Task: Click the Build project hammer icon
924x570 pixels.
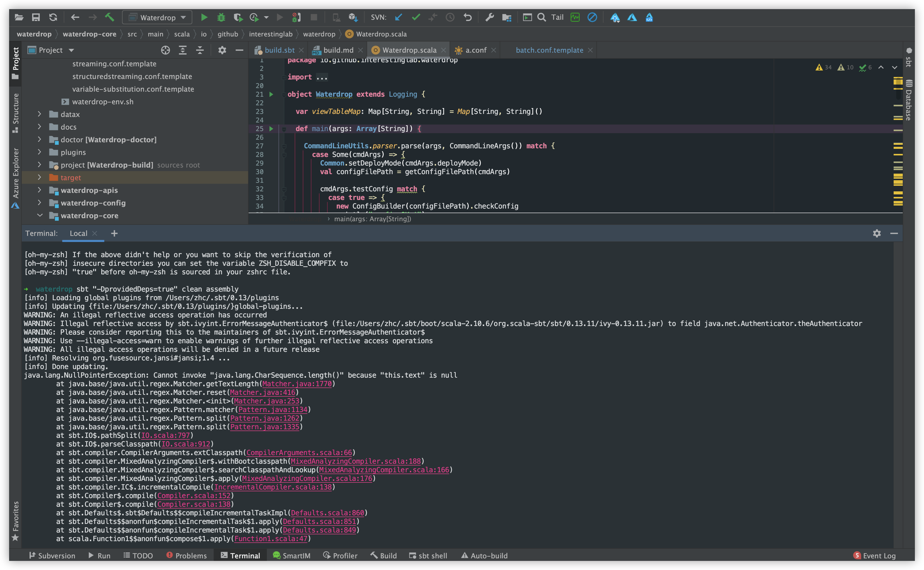Action: [110, 17]
